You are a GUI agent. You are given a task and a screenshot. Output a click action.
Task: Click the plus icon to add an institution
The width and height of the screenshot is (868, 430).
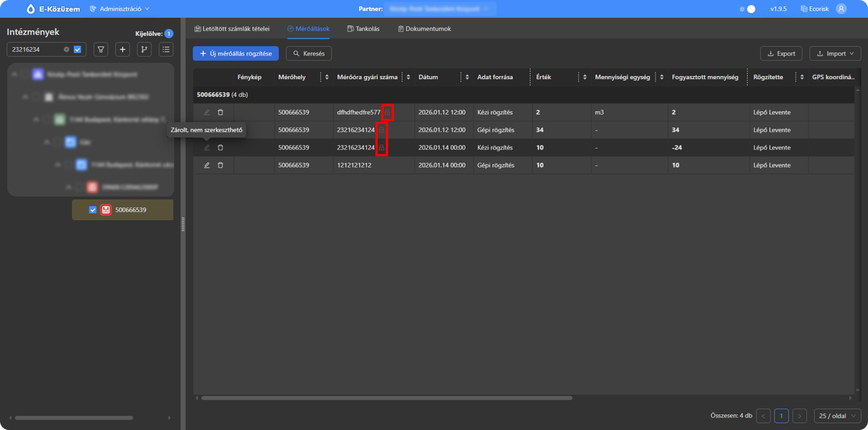point(122,50)
